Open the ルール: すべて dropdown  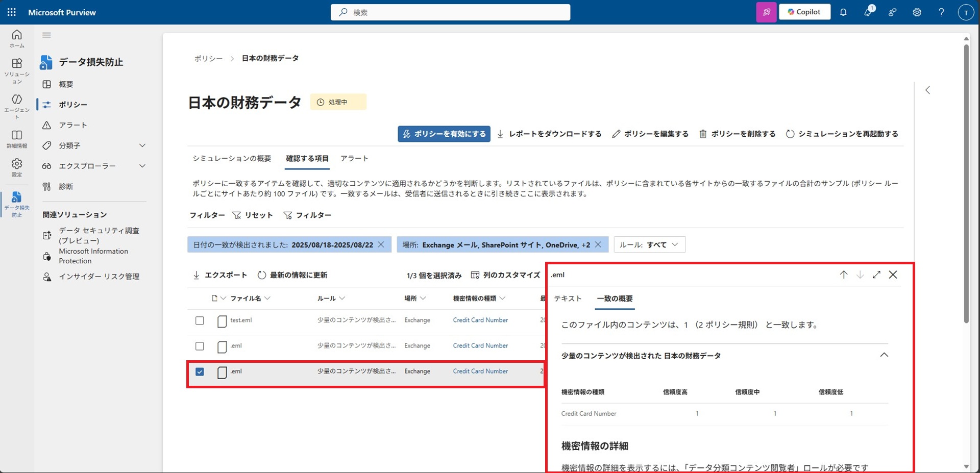click(x=649, y=245)
